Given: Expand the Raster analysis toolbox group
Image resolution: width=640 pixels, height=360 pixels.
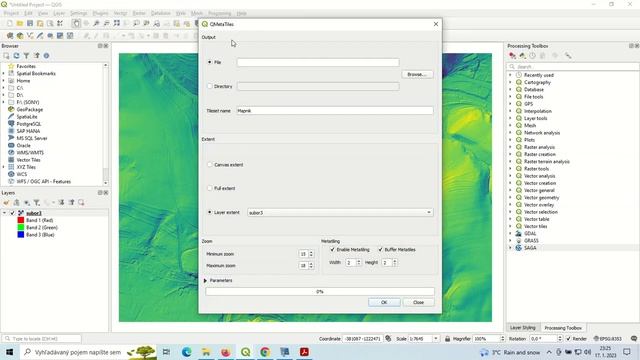Looking at the screenshot, I should (x=510, y=147).
